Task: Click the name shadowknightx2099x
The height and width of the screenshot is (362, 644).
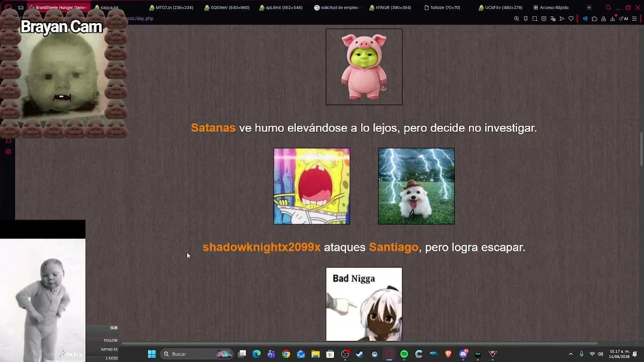Action: coord(262,247)
